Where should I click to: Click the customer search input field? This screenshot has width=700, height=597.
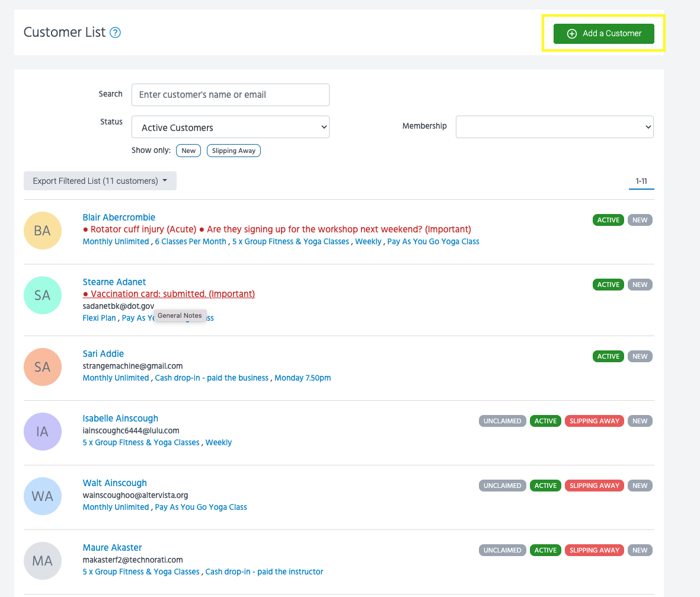[x=230, y=95]
